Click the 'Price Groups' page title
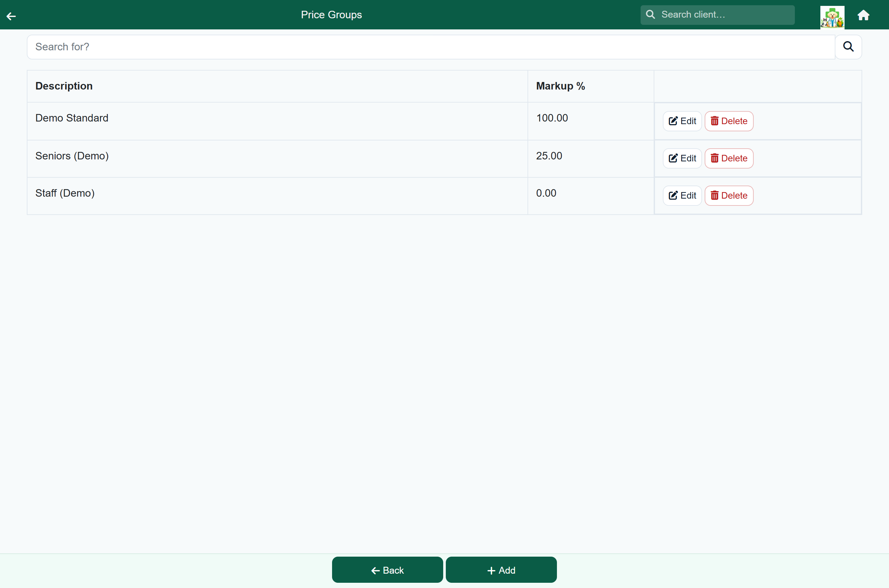Viewport: 889px width, 588px height. tap(331, 15)
